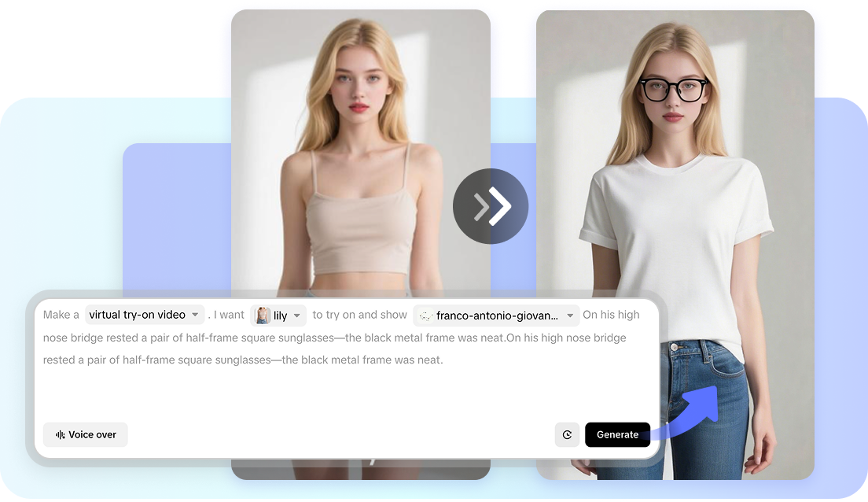Screen dimensions: 868x502
Task: Select the Voice over option
Action: pyautogui.click(x=85, y=434)
